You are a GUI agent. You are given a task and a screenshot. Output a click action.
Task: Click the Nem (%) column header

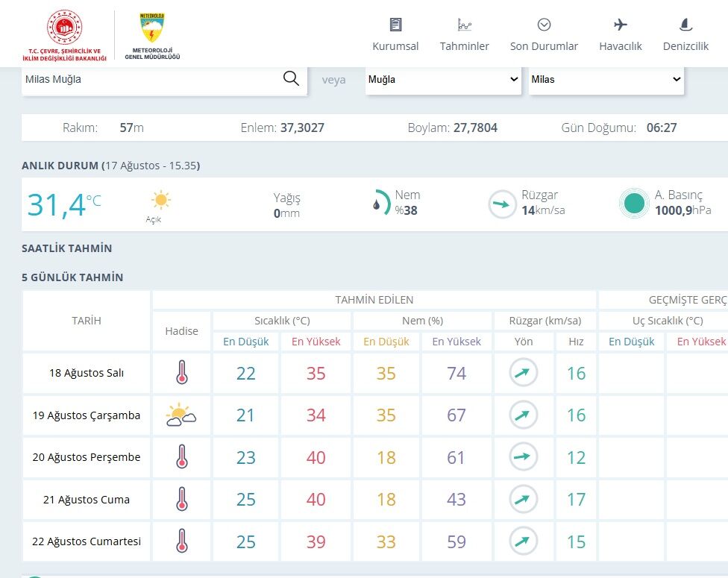[422, 321]
